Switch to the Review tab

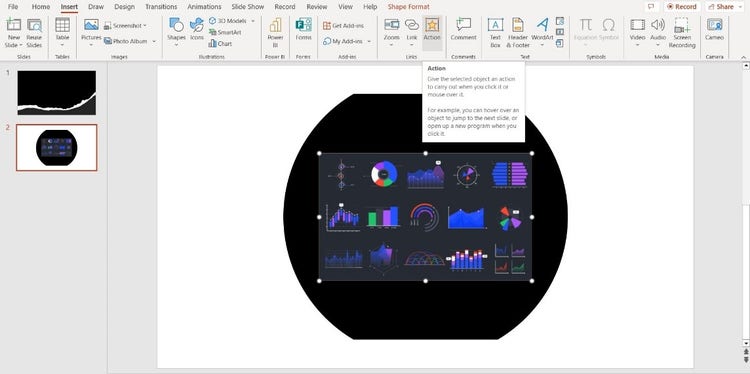click(317, 7)
